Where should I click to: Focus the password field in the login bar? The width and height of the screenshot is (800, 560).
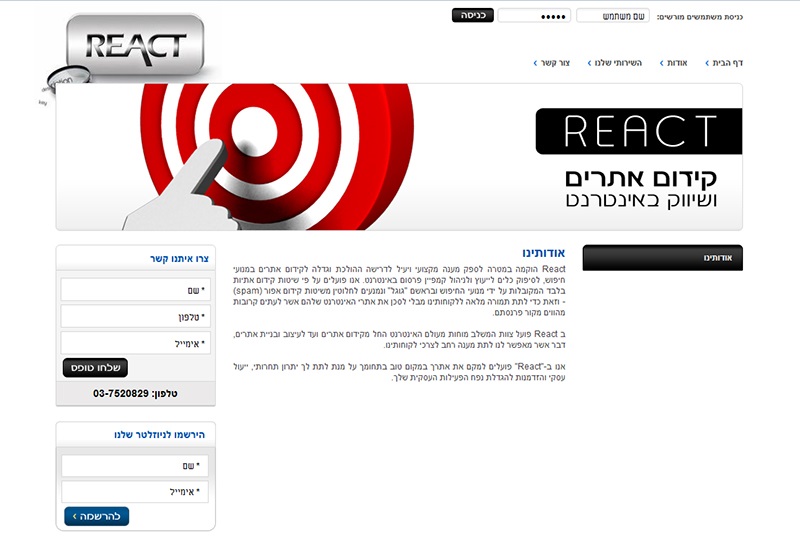click(533, 16)
